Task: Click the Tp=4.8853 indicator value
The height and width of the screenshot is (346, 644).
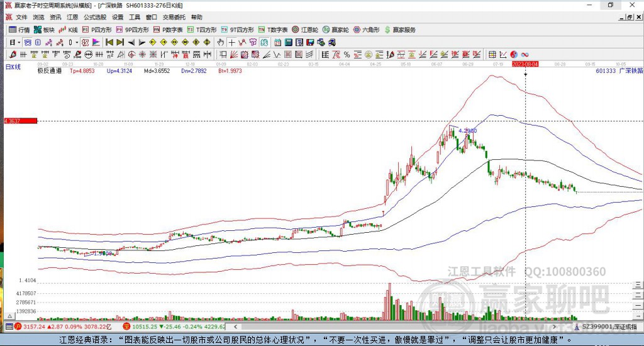Action: point(82,70)
